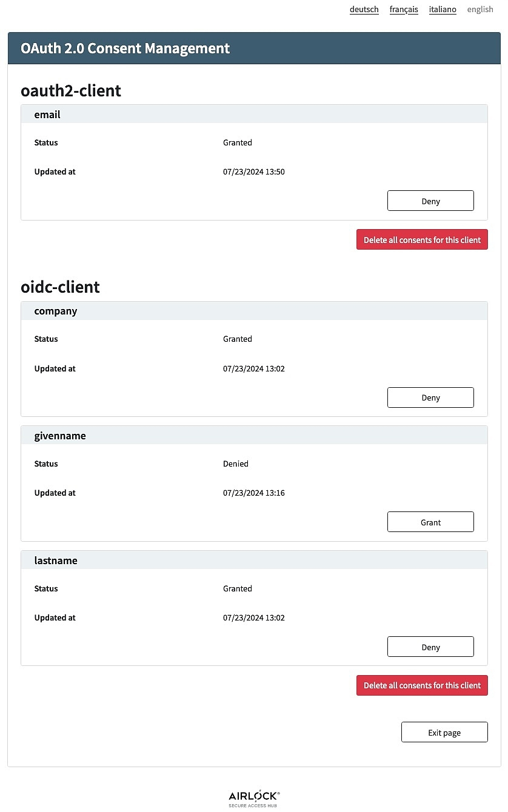Click the OAuth 2.0 Consent Management header
508x812 pixels.
click(125, 48)
